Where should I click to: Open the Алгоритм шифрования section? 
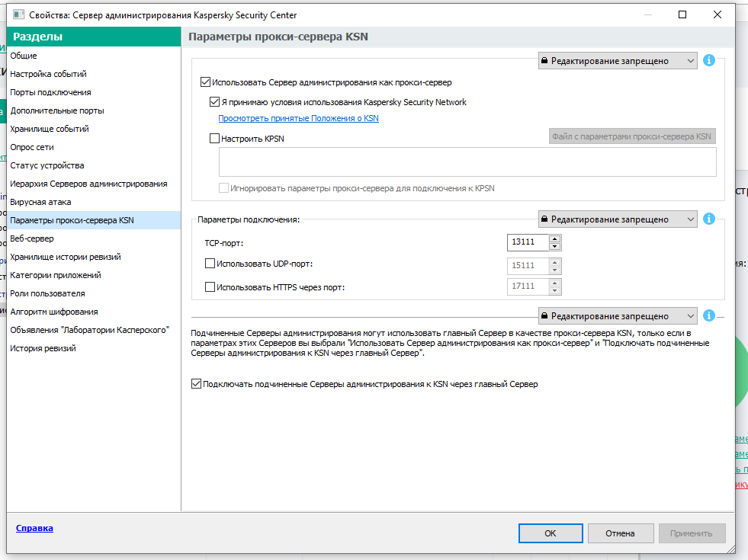tap(94, 312)
